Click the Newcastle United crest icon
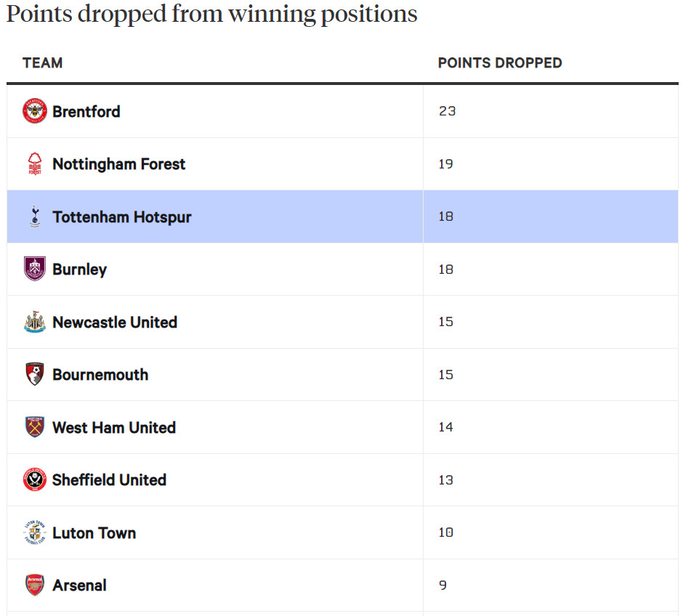The image size is (691, 616). (x=34, y=322)
